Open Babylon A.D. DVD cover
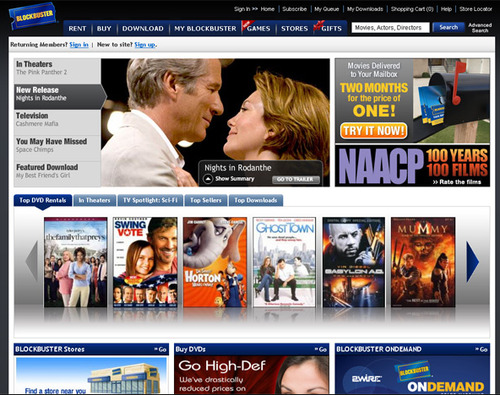Image resolution: width=500 pixels, height=395 pixels. 354,262
